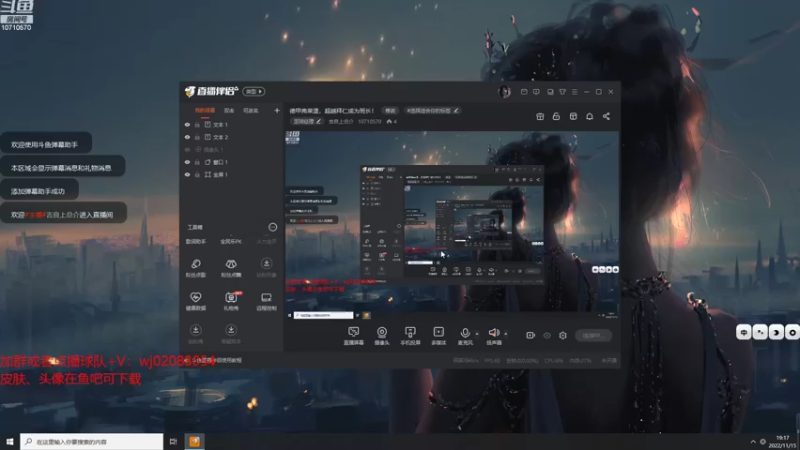Lock the 窗口 1 source
Screen dimensions: 800x450
pyautogui.click(x=197, y=162)
